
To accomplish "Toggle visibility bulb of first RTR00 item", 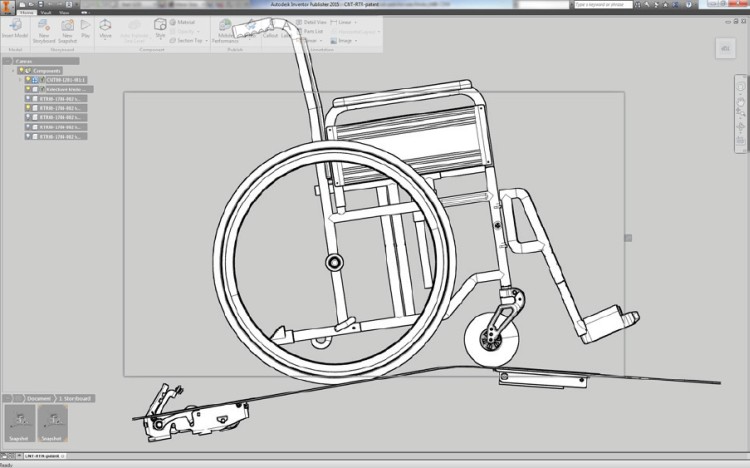I will (x=29, y=99).
